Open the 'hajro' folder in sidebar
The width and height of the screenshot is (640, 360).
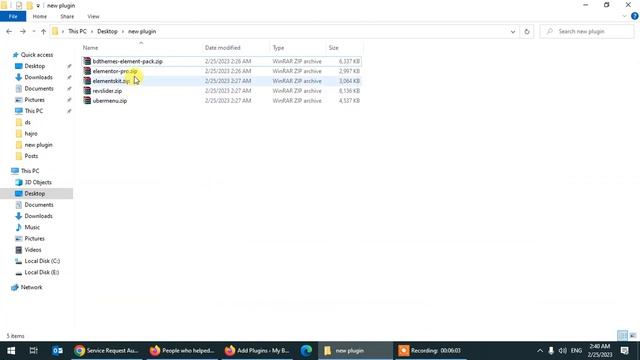[31, 133]
